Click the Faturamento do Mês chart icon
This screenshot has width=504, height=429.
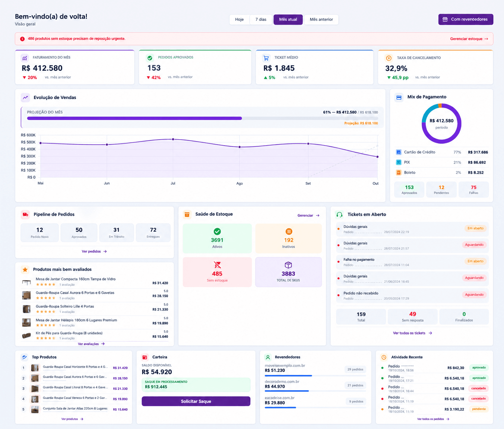pyautogui.click(x=25, y=58)
